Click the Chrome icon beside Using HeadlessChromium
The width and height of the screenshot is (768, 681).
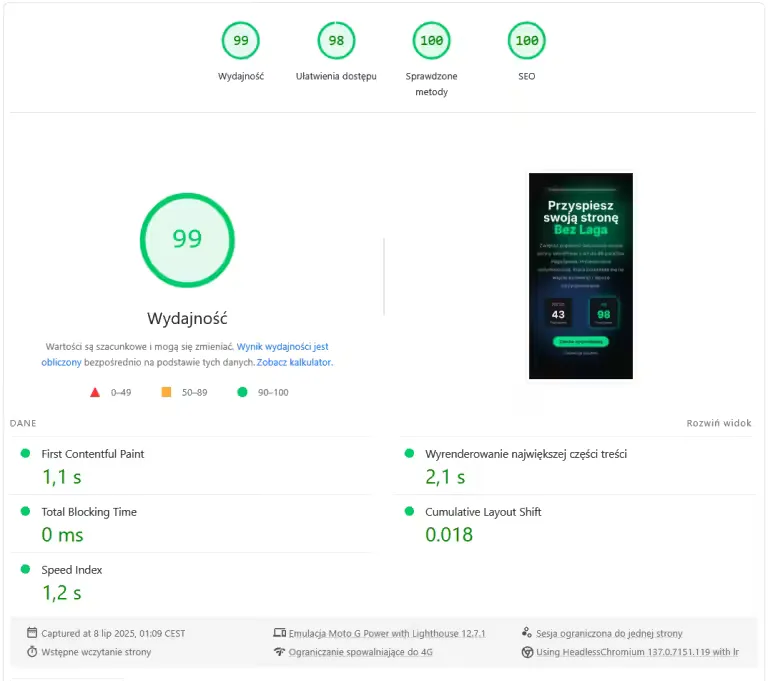(527, 652)
